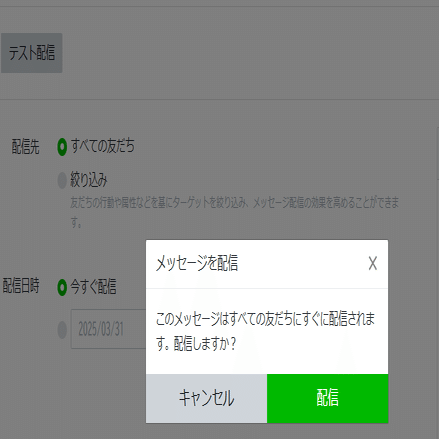This screenshot has height=439, width=439.
Task: Click the white dialog body below the message
Action: (267, 363)
